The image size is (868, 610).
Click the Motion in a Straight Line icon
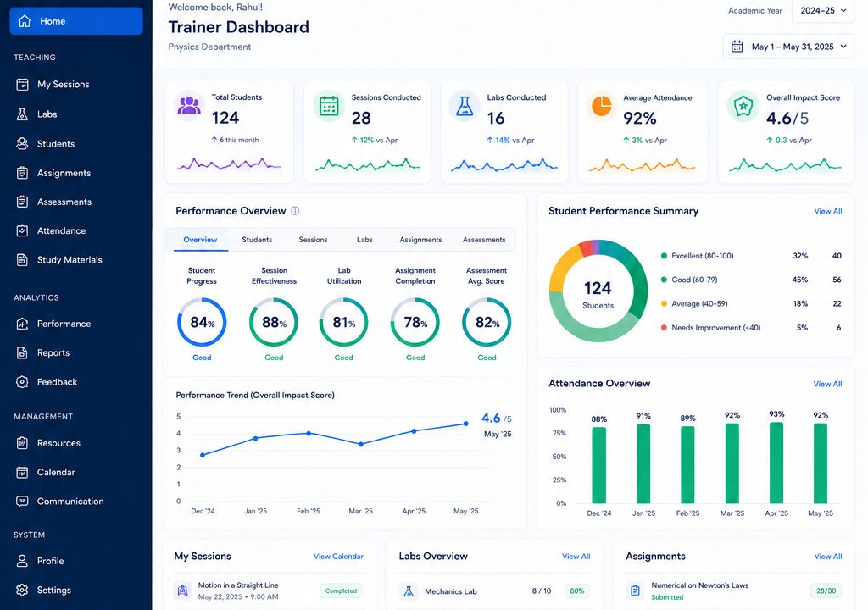tap(183, 591)
